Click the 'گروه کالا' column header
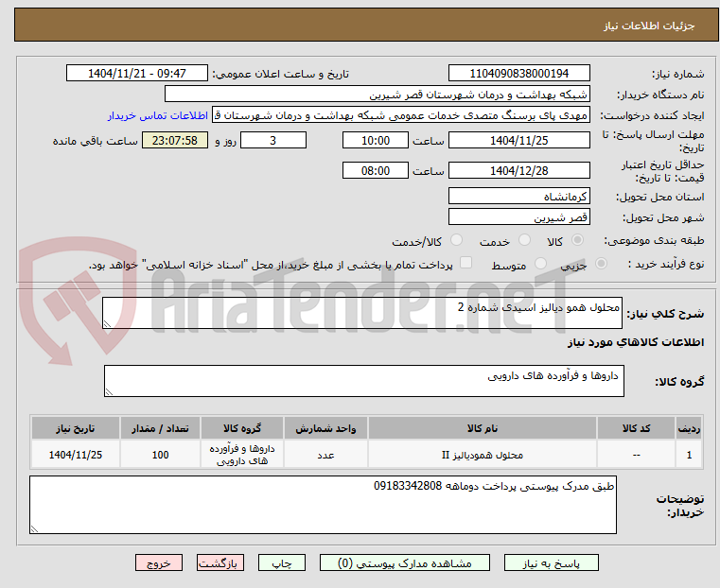Viewport: 720px width, 588px height. 242,428
